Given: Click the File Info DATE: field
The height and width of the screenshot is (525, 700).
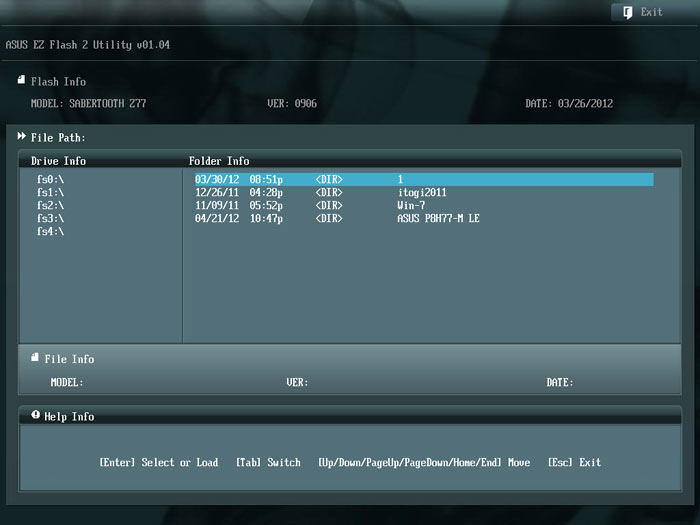Looking at the screenshot, I should click(560, 383).
